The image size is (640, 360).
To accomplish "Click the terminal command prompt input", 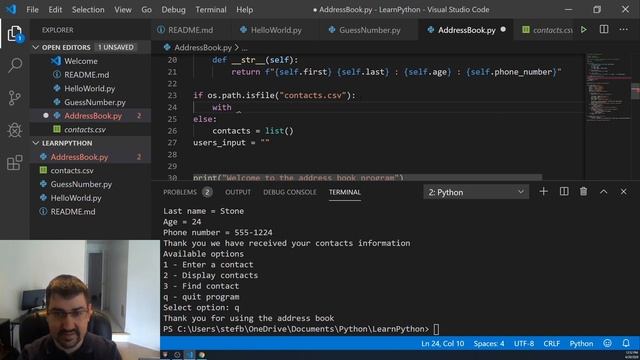I will point(436,329).
